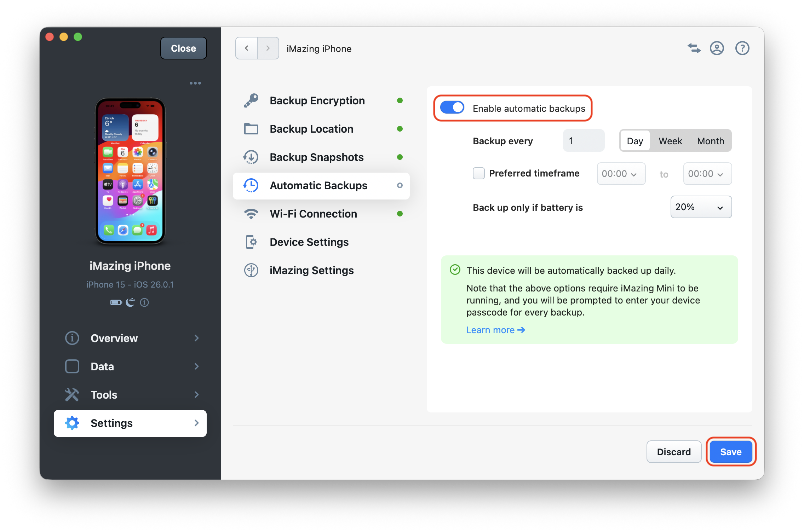Switch backup frequency to Week
804x532 pixels.
670,140
